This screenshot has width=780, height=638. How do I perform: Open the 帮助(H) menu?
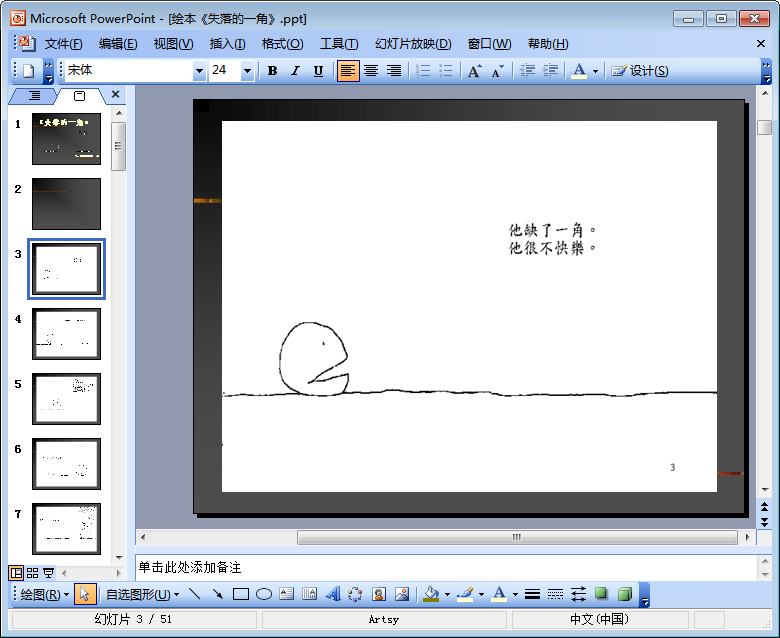548,44
